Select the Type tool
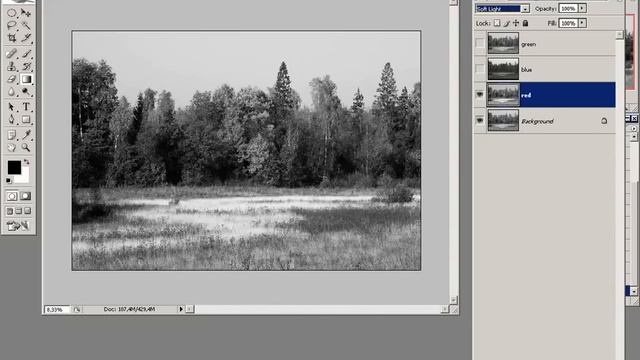This screenshot has width=640, height=360. pos(26,107)
